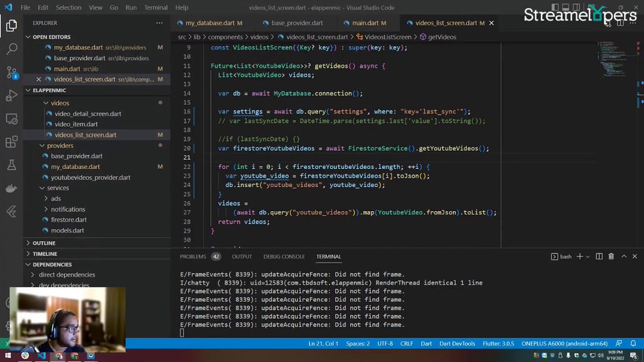
Task: Kill the terminal with the trash icon
Action: [611, 256]
